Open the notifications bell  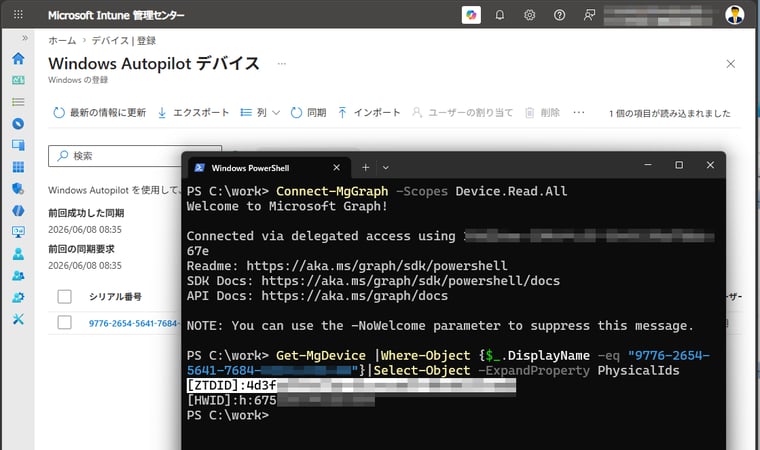tap(499, 15)
